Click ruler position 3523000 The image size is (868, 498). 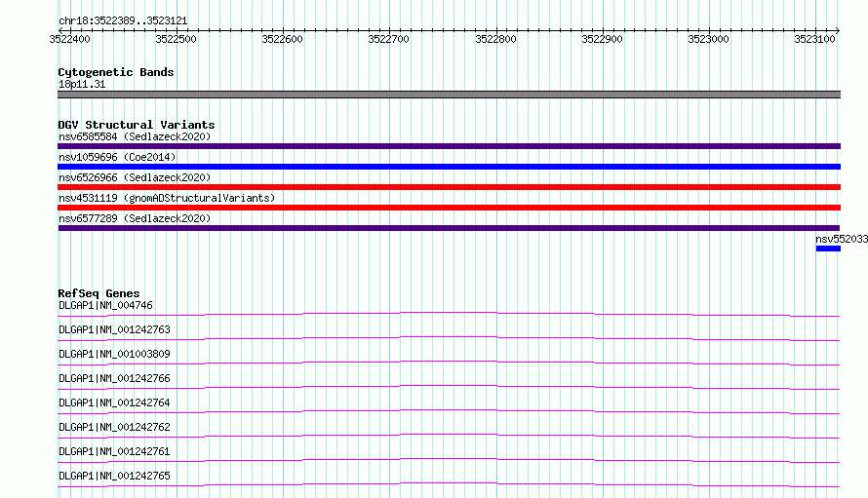[709, 39]
